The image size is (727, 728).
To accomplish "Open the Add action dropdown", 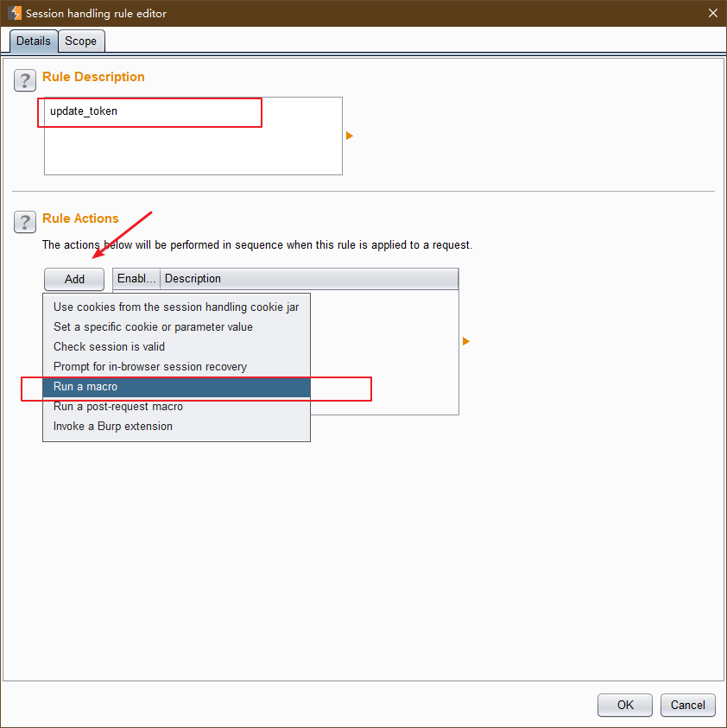I will (74, 279).
